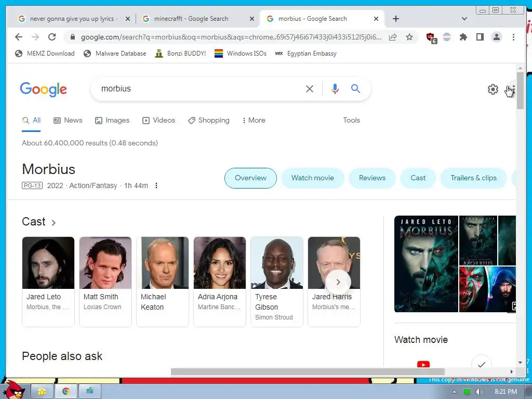Open the Adria Arjona cast card
This screenshot has width=532, height=399.
tap(220, 282)
